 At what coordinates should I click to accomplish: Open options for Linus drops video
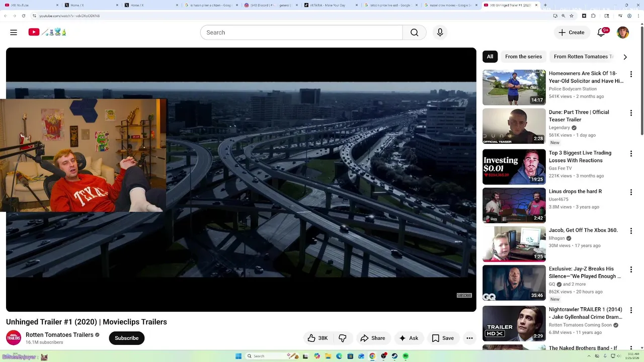click(x=631, y=193)
